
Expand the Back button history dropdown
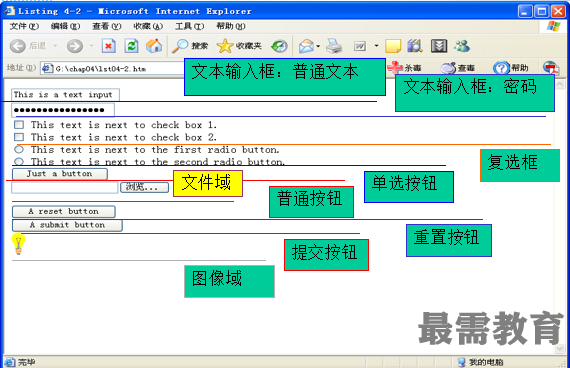55,46
